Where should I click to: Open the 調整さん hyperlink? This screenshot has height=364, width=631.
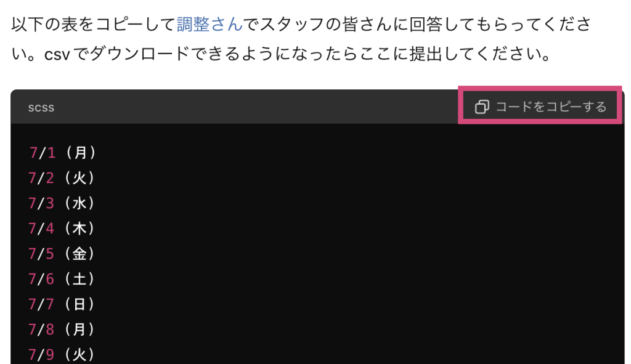coord(210,25)
